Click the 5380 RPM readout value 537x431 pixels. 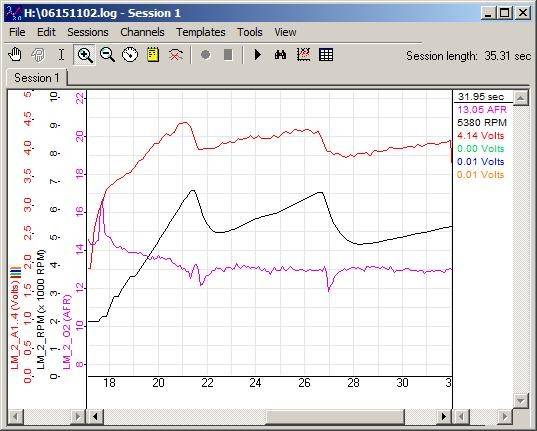tap(482, 123)
